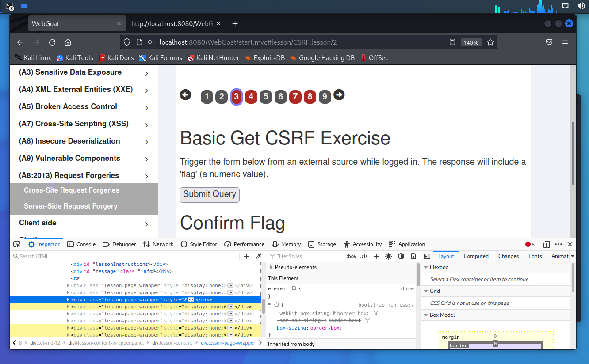
Task: Go to previous lesson page arrow
Action: [185, 95]
